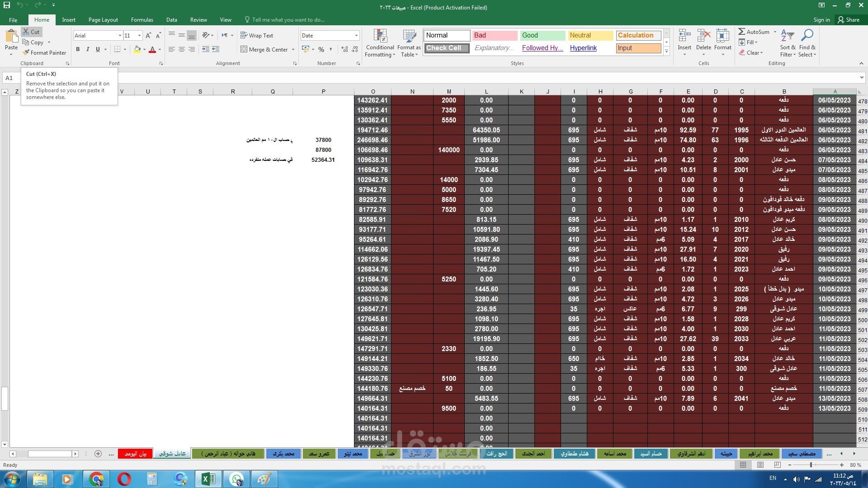Increase font size with the larger A icon
The image size is (868, 488).
pos(148,35)
